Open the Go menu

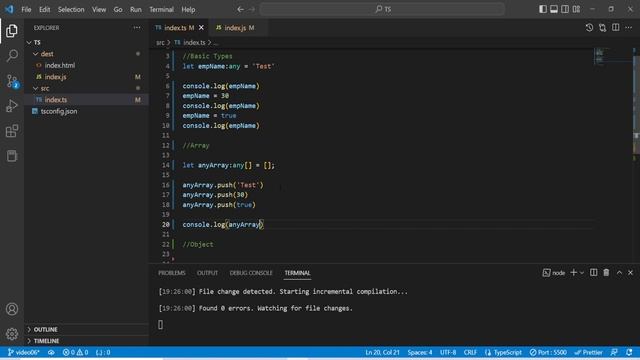pyautogui.click(x=118, y=9)
